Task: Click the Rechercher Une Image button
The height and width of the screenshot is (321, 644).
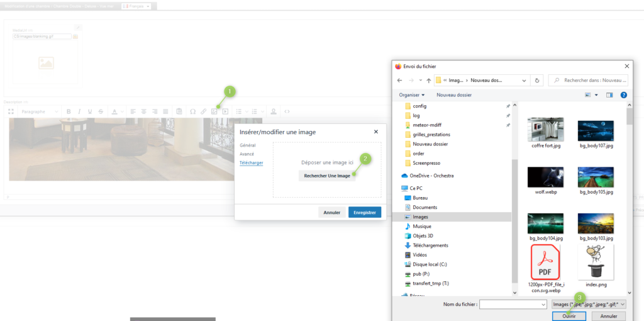Action: 327,176
